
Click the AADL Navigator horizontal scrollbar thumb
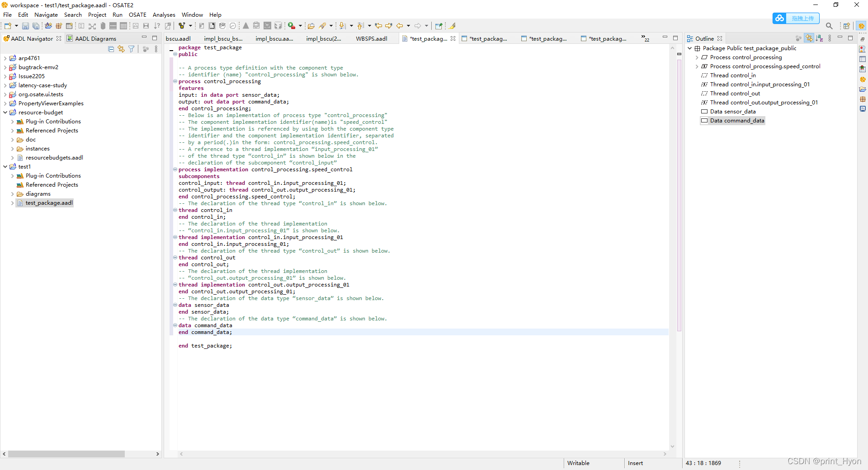[66, 454]
